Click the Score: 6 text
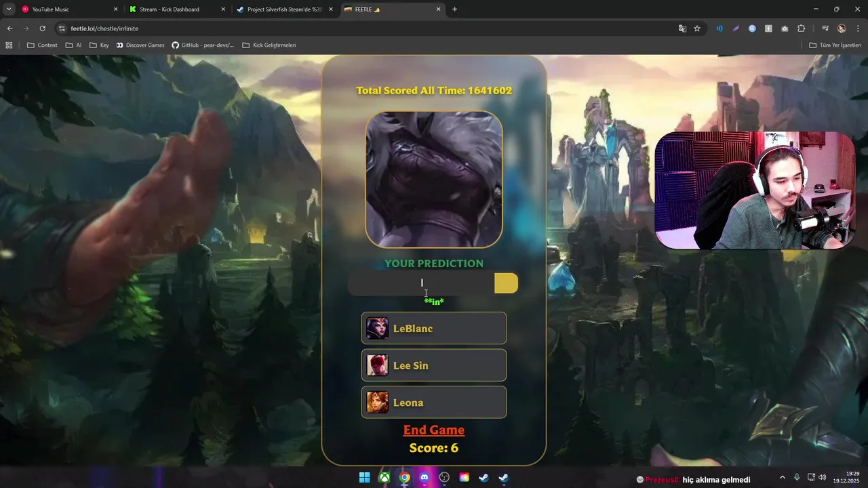 (x=434, y=448)
